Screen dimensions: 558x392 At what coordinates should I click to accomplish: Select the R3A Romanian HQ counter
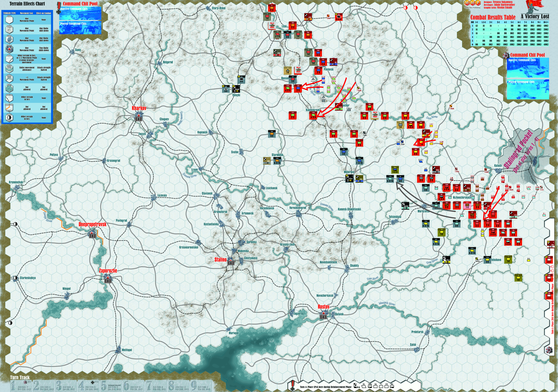click(359, 179)
